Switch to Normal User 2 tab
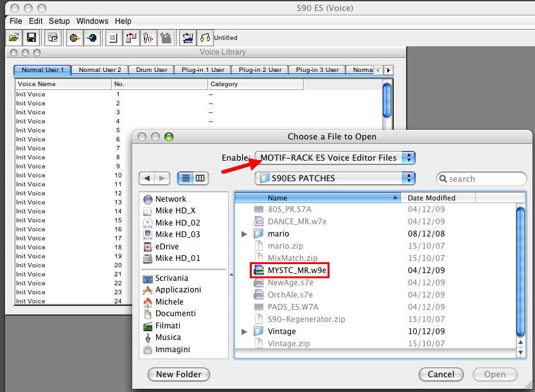Screen dimensions: 535x392 tap(100, 70)
